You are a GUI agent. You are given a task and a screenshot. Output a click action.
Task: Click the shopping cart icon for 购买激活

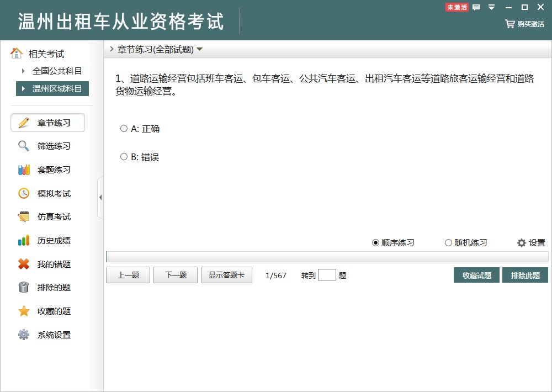click(x=509, y=24)
